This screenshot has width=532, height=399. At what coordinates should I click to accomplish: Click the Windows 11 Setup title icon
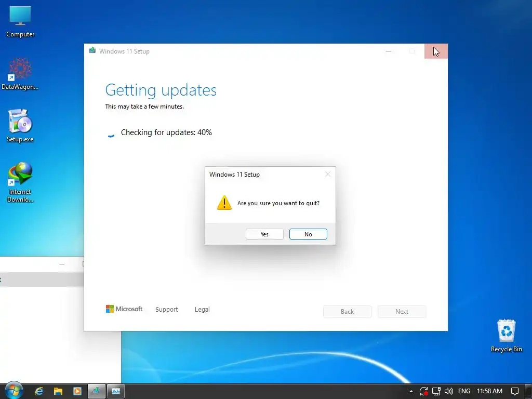point(92,50)
